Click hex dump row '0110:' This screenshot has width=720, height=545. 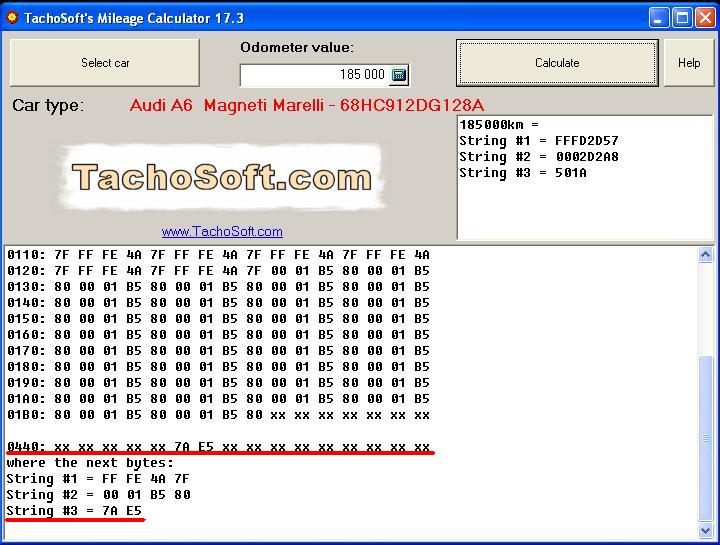coord(219,254)
